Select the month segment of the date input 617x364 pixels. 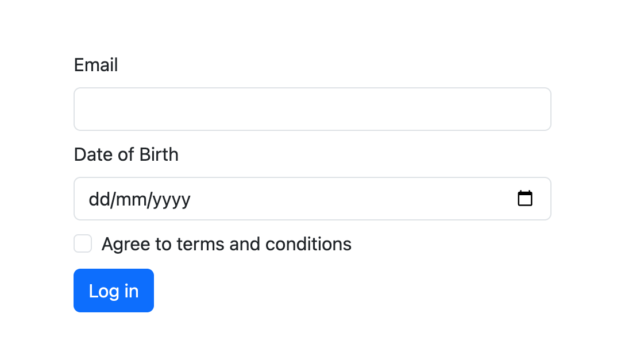pyautogui.click(x=131, y=199)
